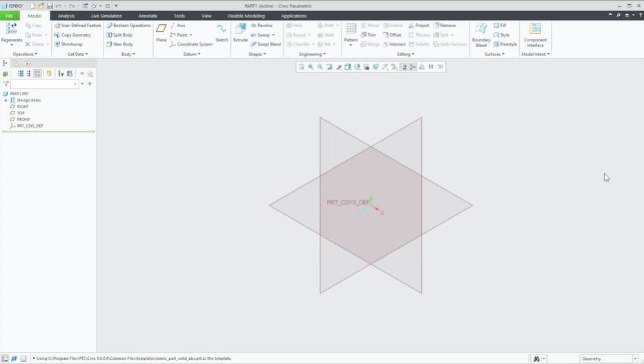Image resolution: width=644 pixels, height=364 pixels.
Task: Click the Revolve tool
Action: coord(262,26)
